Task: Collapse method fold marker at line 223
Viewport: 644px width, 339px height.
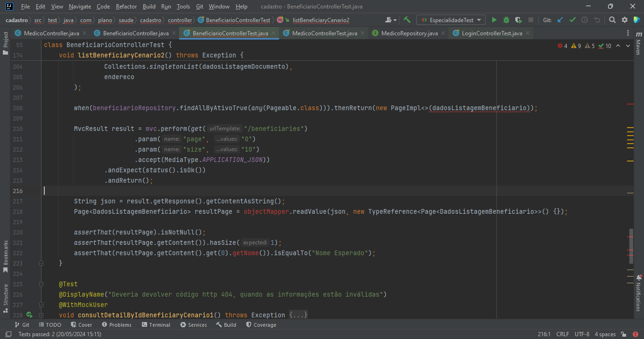Action: pos(41,263)
